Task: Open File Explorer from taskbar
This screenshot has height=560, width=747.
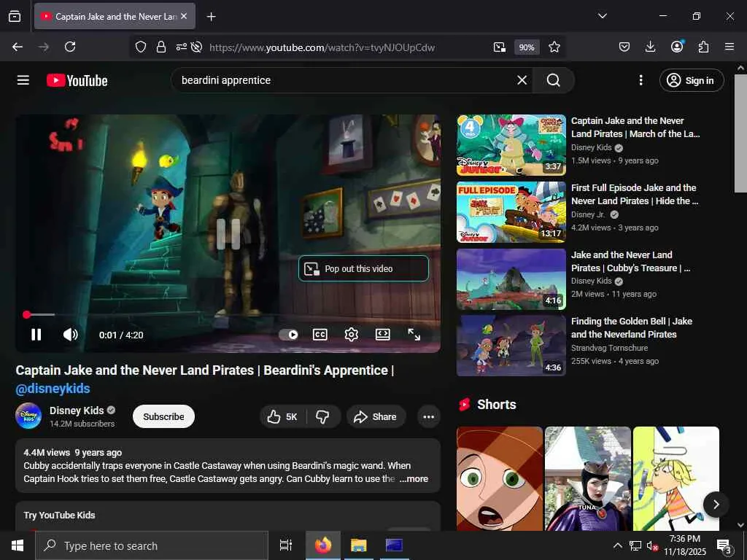Action: [x=358, y=545]
